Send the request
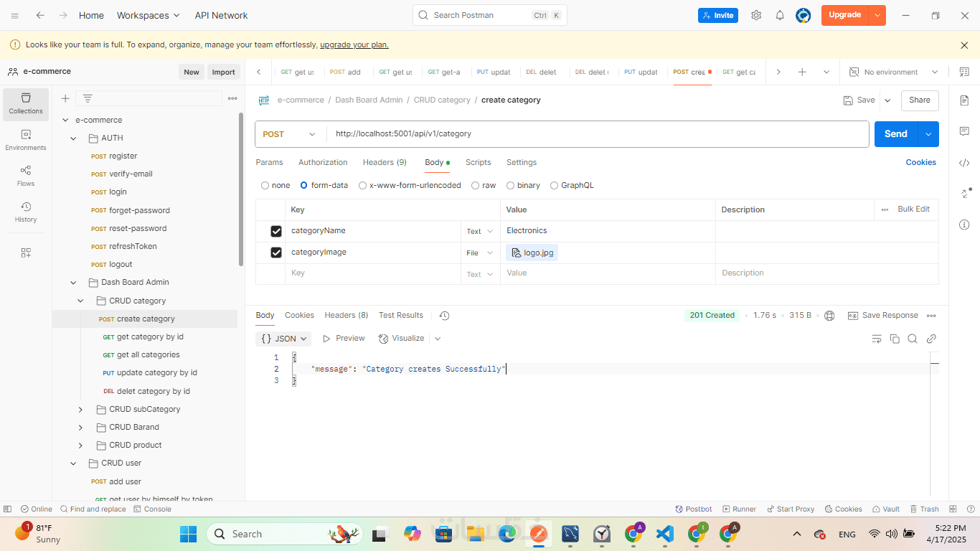The image size is (980, 551). click(896, 134)
